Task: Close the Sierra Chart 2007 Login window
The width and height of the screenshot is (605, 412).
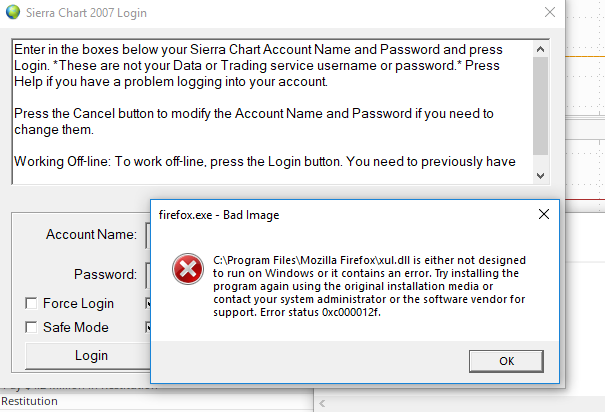Action: 549,13
